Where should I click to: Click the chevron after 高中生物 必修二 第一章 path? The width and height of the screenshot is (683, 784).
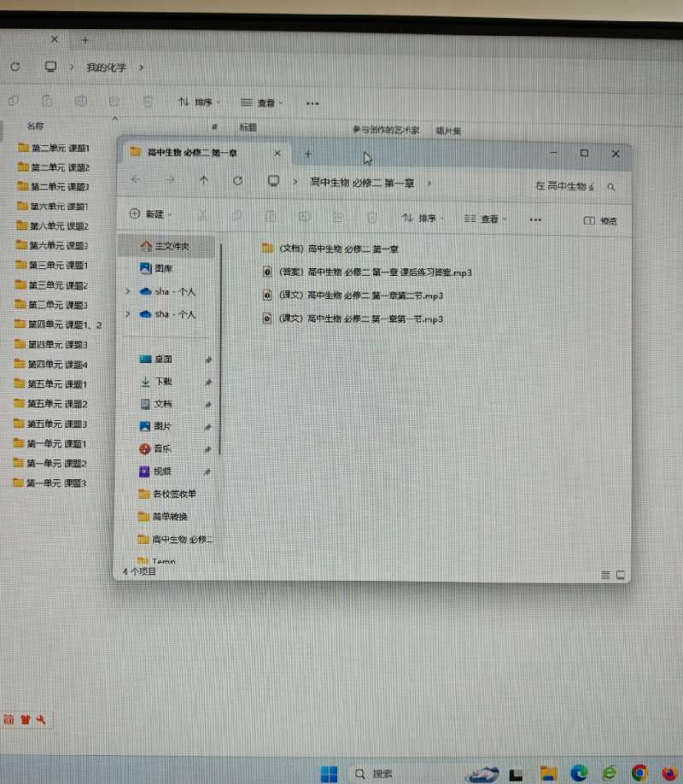coord(429,184)
